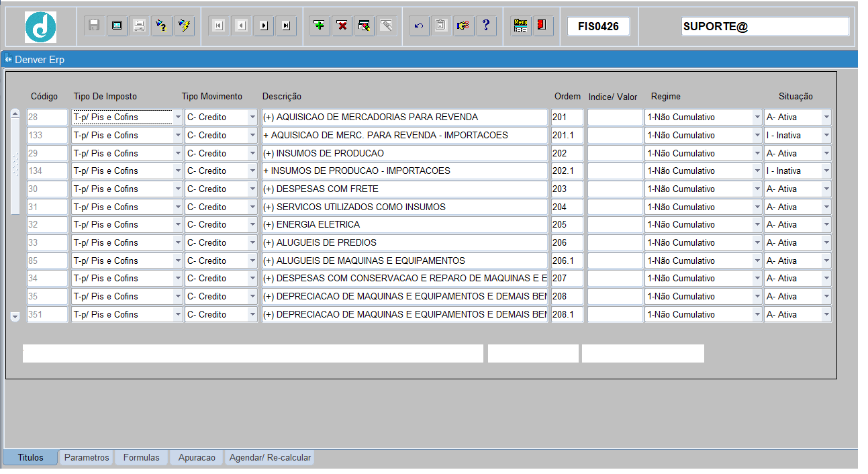Click Indice/ Valor field for ordem 204
The height and width of the screenshot is (474, 868).
click(615, 207)
